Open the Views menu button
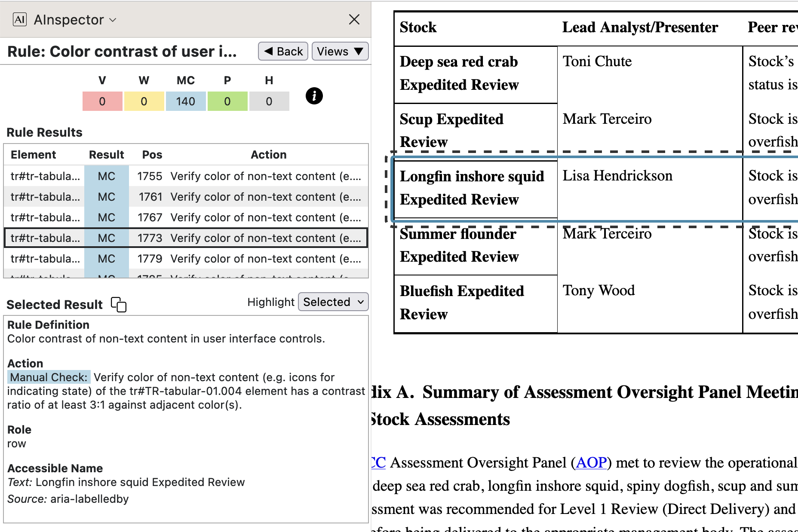798x532 pixels. [340, 52]
